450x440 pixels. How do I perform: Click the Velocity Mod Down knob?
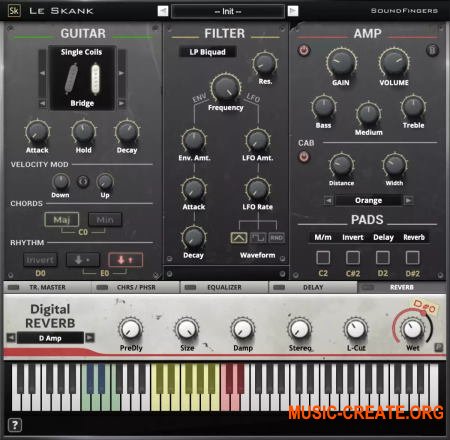coord(61,182)
